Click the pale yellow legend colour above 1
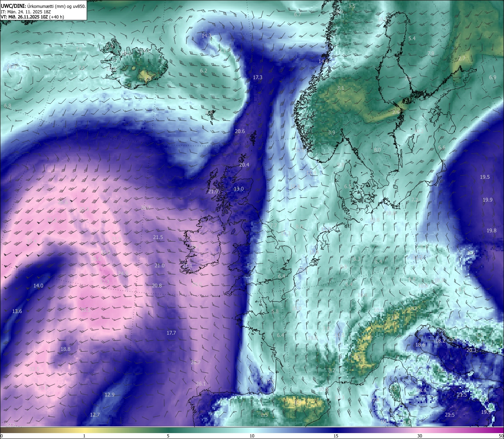The width and height of the screenshot is (504, 439). (x=84, y=430)
